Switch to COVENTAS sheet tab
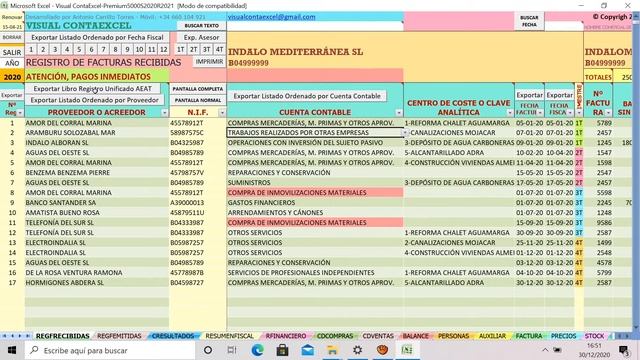Viewport: 640px width, 360px height. point(378,336)
